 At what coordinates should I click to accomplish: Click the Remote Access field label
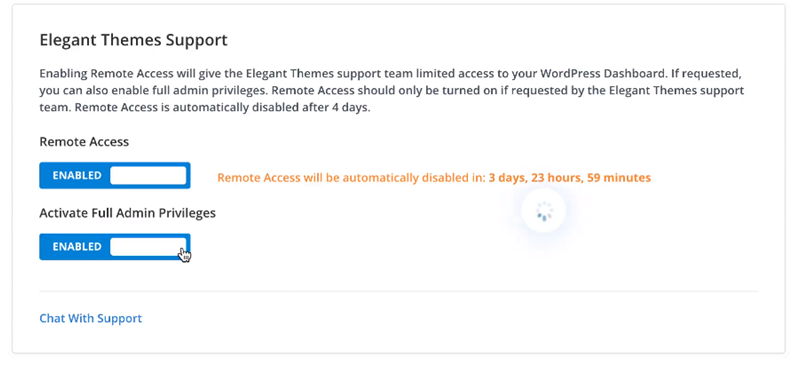click(x=84, y=142)
